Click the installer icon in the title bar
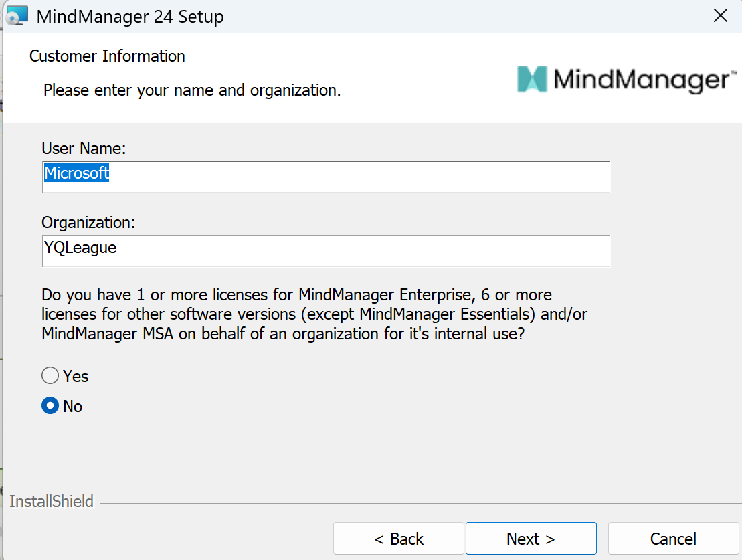Screen dimensions: 742x560 [x=17, y=16]
